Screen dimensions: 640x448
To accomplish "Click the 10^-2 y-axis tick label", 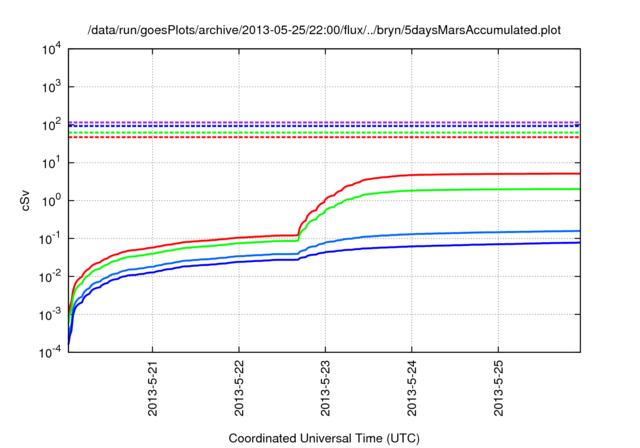I will (50, 277).
